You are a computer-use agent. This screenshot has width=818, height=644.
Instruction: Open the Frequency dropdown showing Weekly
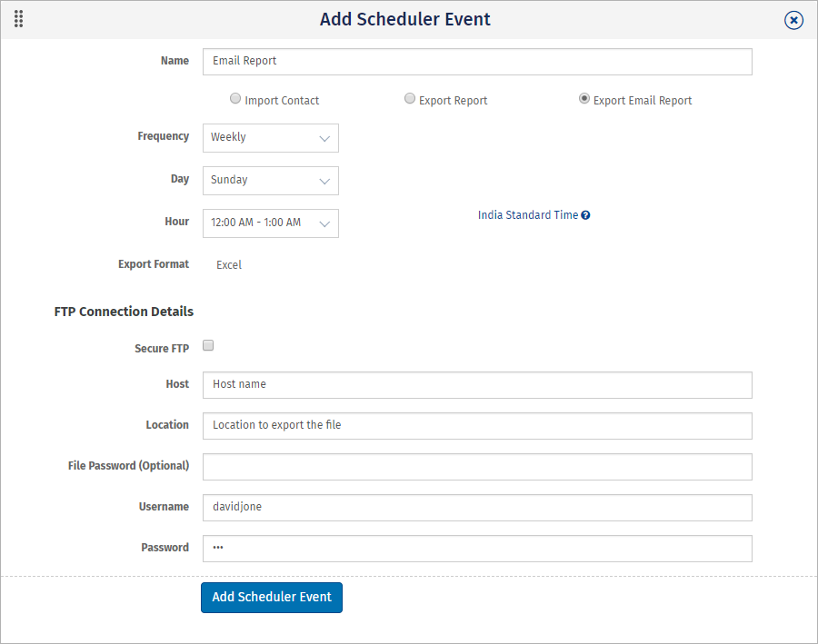tap(271, 138)
